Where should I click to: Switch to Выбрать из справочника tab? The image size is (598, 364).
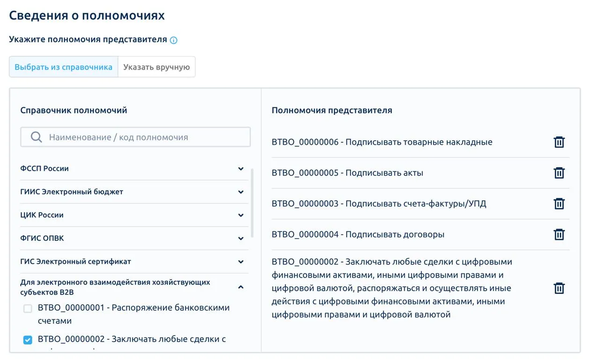(x=64, y=67)
